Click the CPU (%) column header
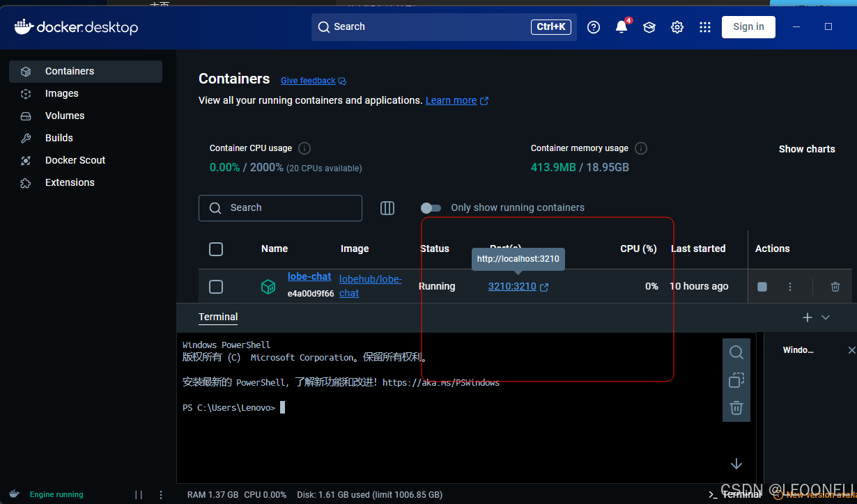The height and width of the screenshot is (504, 857). point(639,249)
